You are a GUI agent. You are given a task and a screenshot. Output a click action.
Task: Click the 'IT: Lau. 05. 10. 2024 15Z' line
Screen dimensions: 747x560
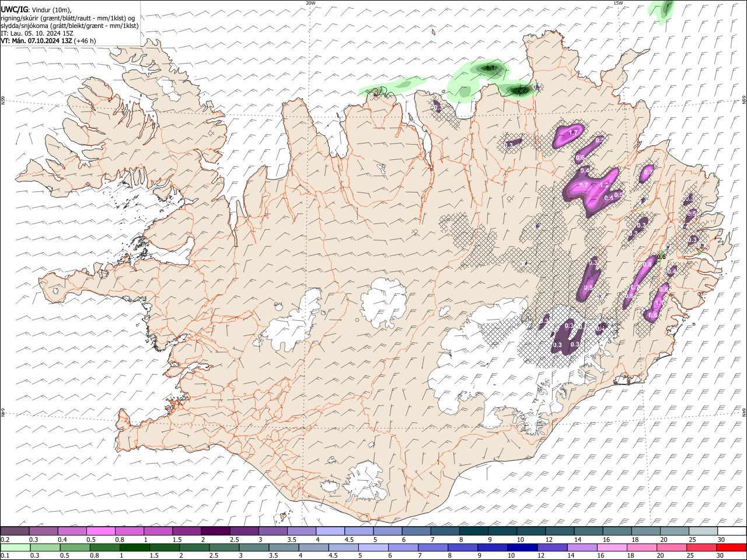point(37,33)
